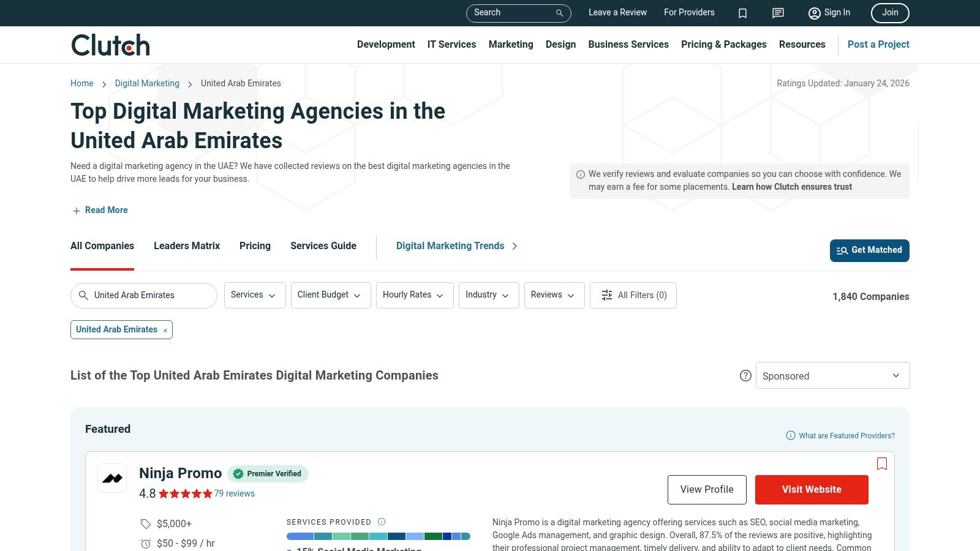Click the Ninja Promo company logo
Screen dimensions: 980x551
(112, 478)
